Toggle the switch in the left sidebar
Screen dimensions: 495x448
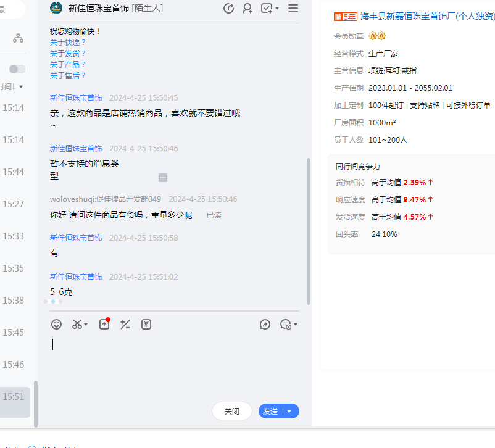coord(17,69)
